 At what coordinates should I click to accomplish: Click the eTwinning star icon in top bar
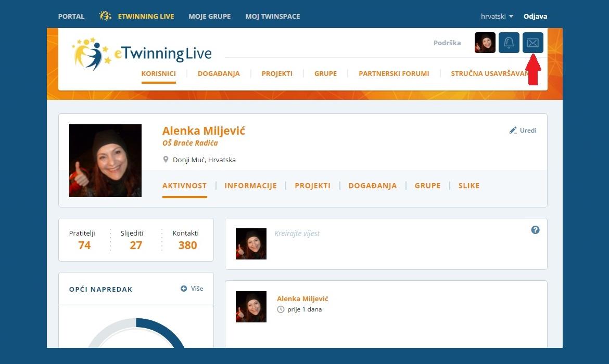[x=105, y=16]
